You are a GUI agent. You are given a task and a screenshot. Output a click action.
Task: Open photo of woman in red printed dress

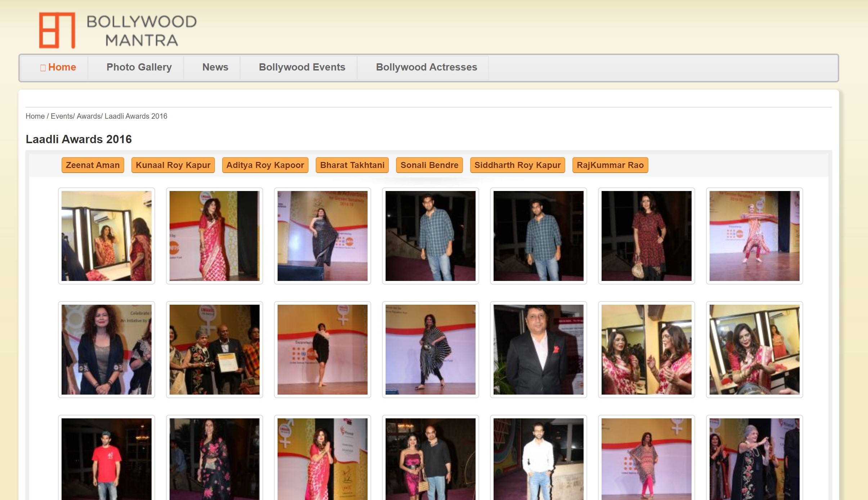click(647, 236)
